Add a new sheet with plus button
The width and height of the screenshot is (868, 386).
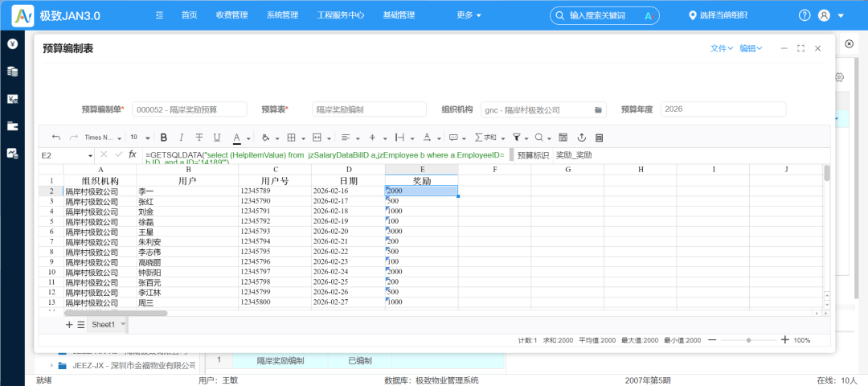click(x=69, y=325)
